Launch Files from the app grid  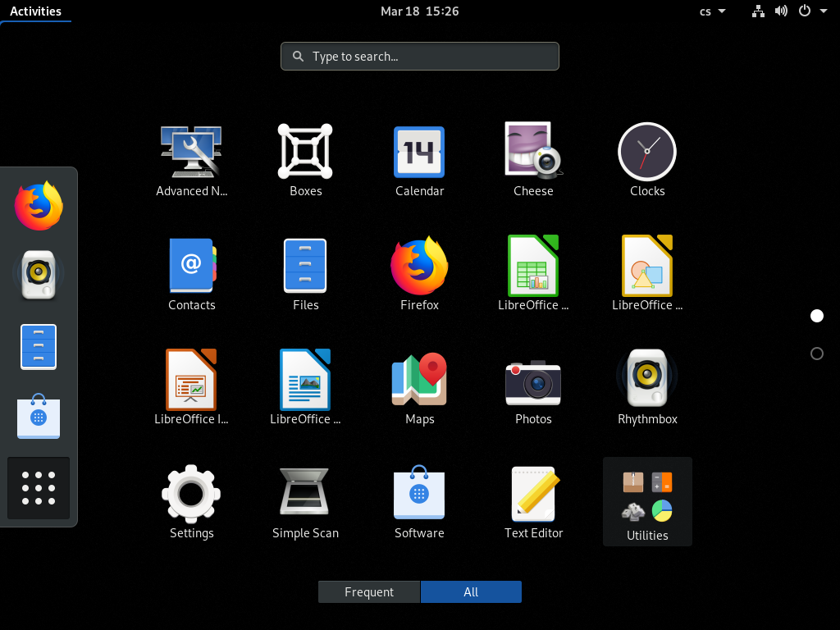pyautogui.click(x=305, y=274)
